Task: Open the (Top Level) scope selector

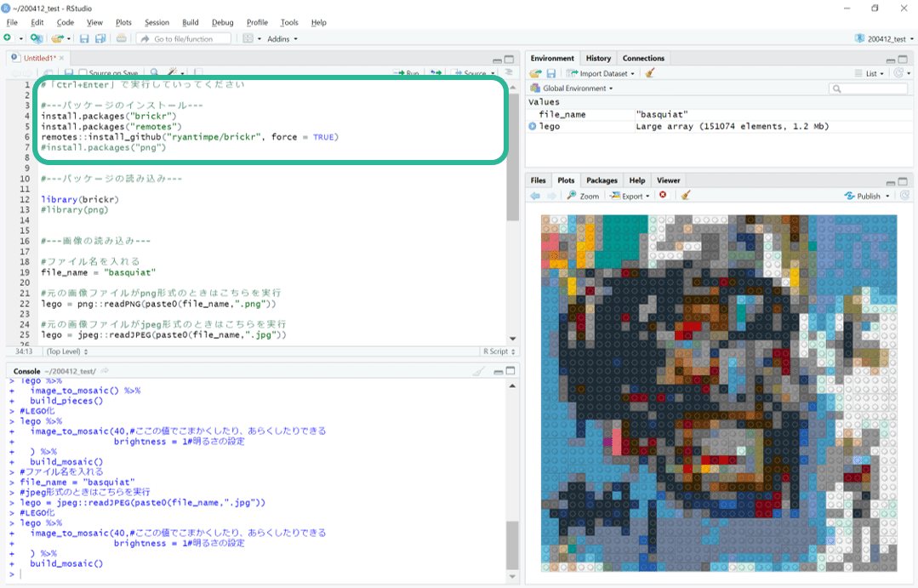Action: (x=66, y=351)
